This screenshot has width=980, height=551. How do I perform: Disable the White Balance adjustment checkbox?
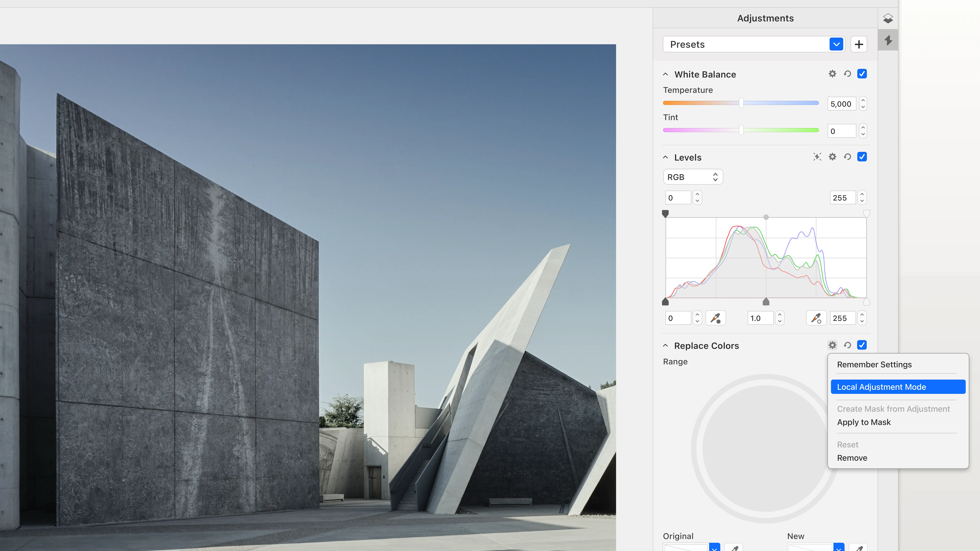[x=862, y=74]
